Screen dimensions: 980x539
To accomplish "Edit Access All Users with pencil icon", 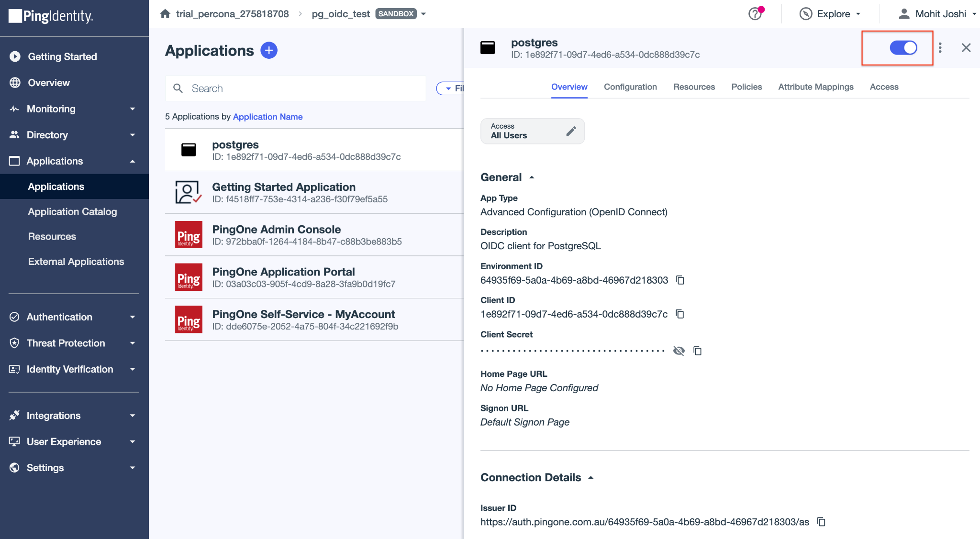I will [x=571, y=131].
